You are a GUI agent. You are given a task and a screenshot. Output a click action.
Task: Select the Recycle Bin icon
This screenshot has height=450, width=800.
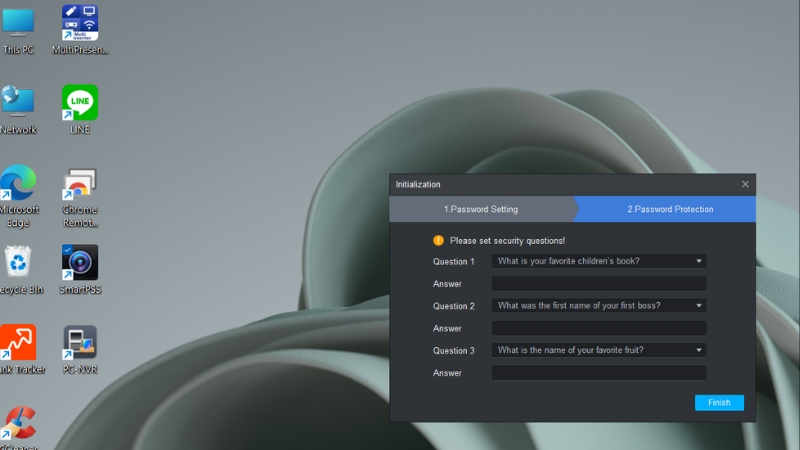pyautogui.click(x=18, y=264)
